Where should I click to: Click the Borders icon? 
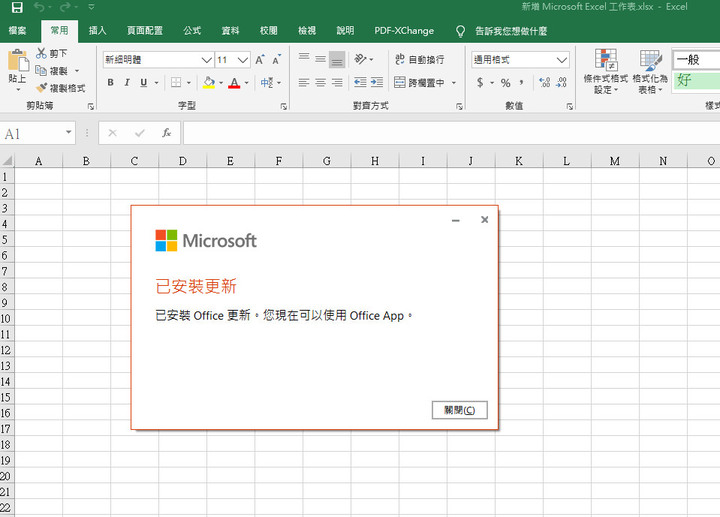pos(176,83)
